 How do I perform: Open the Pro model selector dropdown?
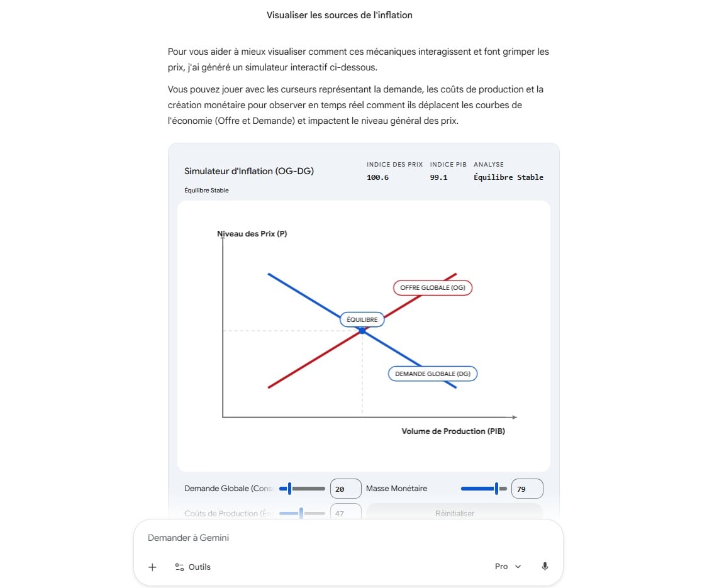coord(508,567)
